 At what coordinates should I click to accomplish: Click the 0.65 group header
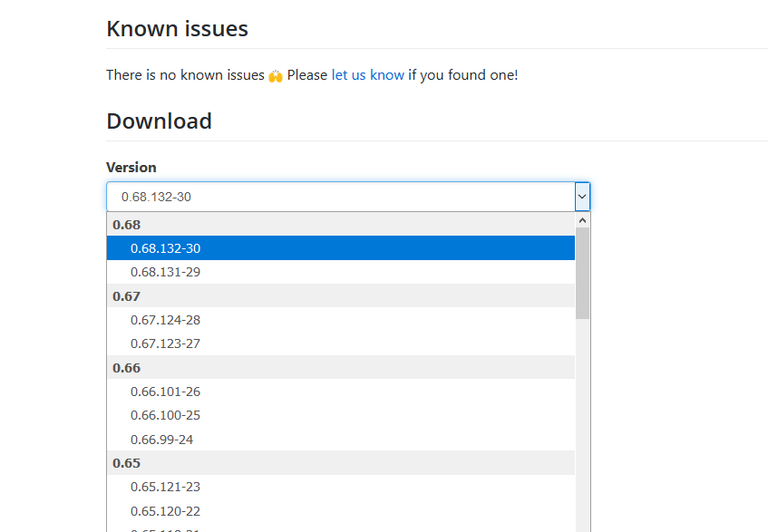coord(340,463)
